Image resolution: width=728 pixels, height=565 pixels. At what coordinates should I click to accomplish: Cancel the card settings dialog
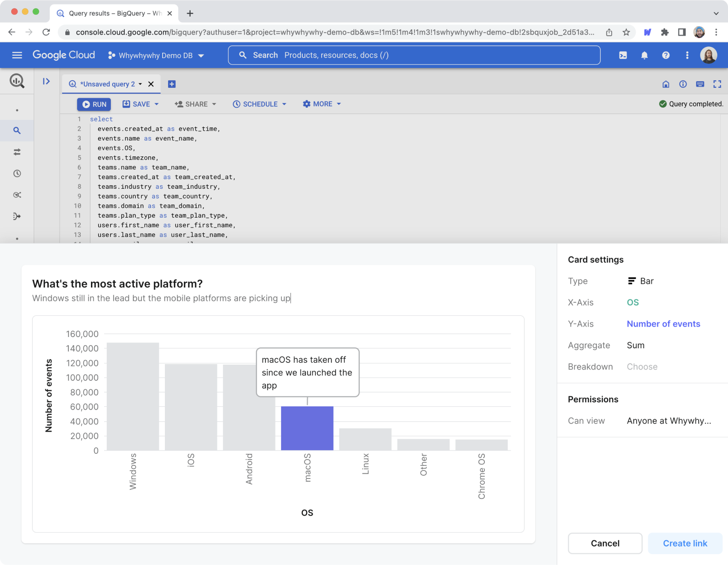(x=605, y=543)
